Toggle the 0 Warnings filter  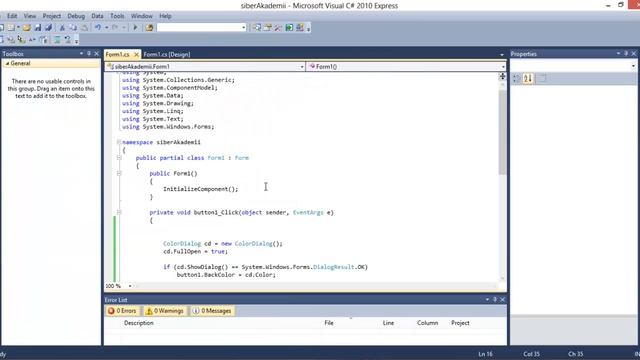(x=165, y=311)
